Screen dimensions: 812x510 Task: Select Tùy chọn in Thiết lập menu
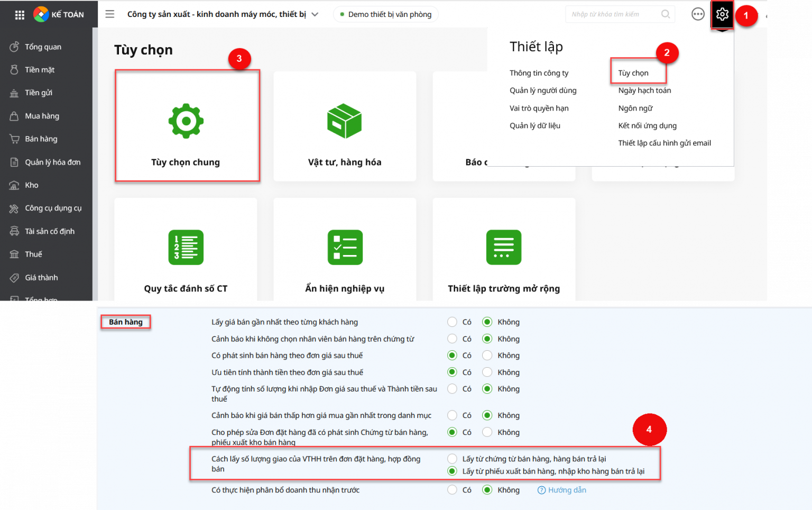pos(633,73)
